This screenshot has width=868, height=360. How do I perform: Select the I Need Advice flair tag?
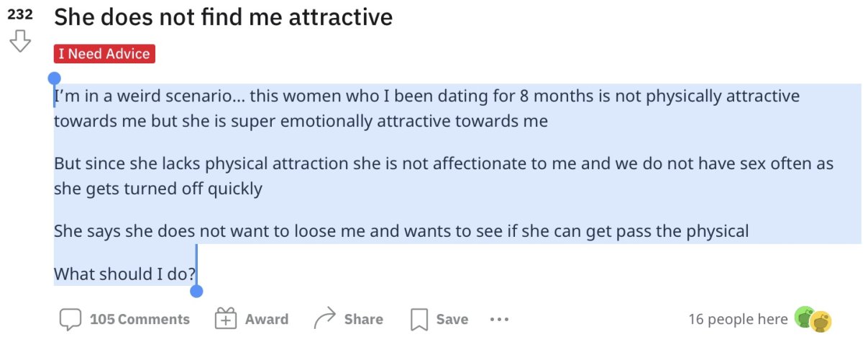click(x=104, y=54)
